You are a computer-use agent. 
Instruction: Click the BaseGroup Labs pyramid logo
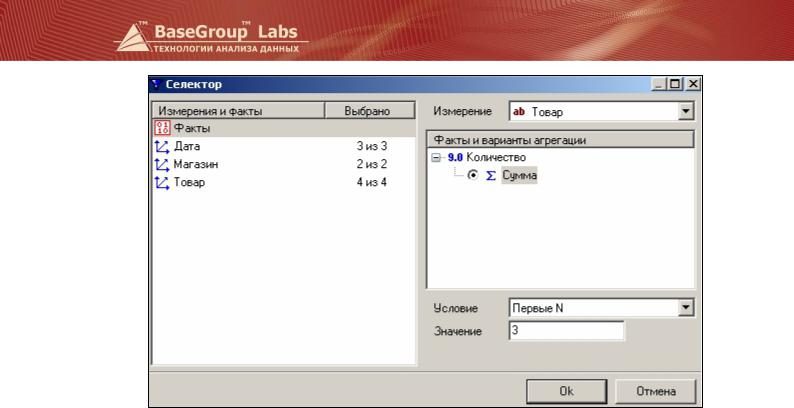[x=133, y=37]
